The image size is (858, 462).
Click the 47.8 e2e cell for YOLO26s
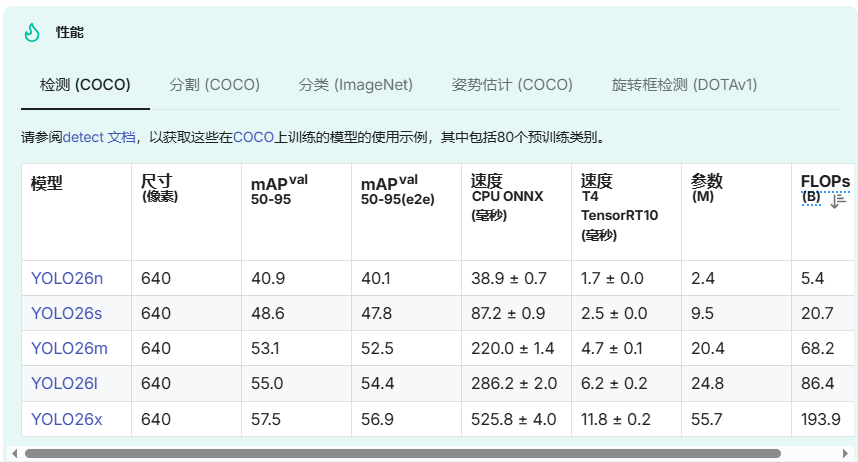click(407, 313)
